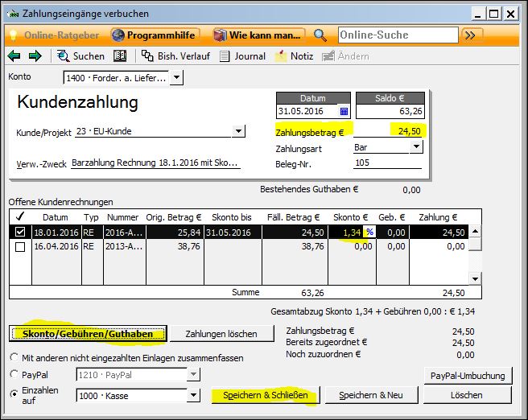Image resolution: width=528 pixels, height=420 pixels.
Task: Expand the Kunde/Projekt dropdown
Action: pyautogui.click(x=238, y=131)
